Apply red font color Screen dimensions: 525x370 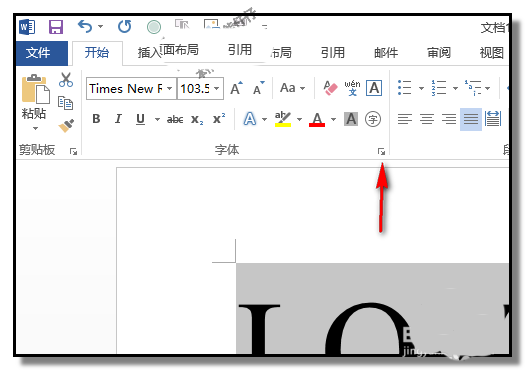pos(317,119)
